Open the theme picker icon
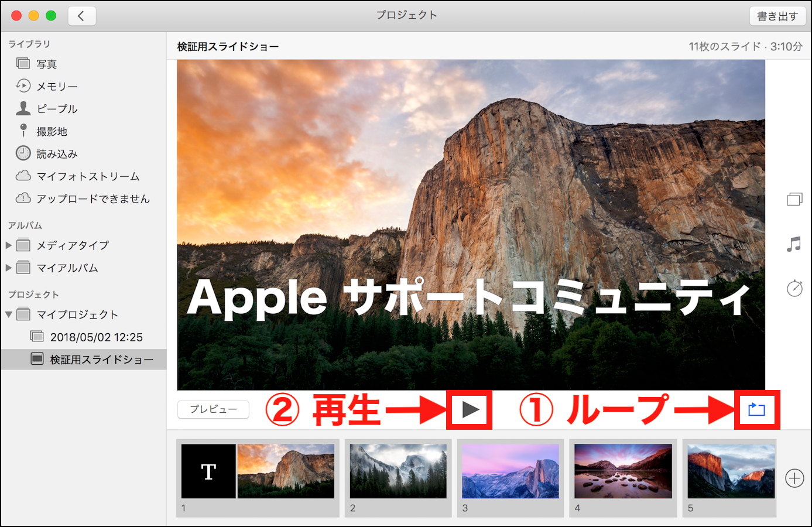Screen dimensions: 812x527 (794, 199)
